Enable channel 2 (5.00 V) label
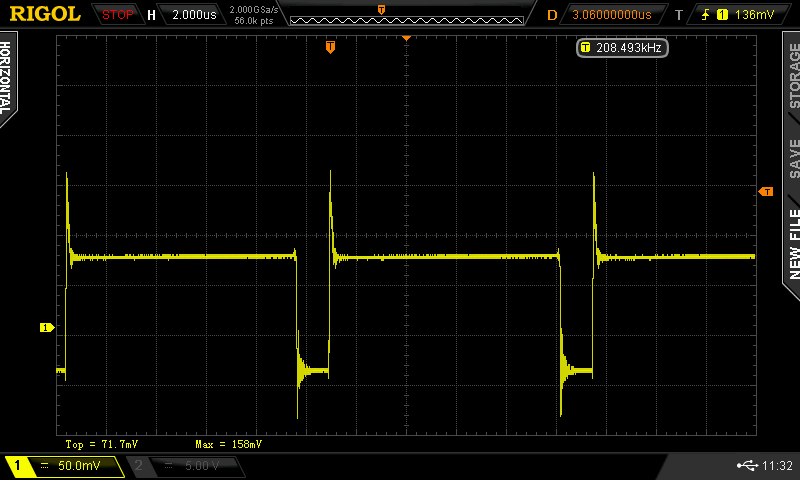The image size is (800, 480). 186,466
